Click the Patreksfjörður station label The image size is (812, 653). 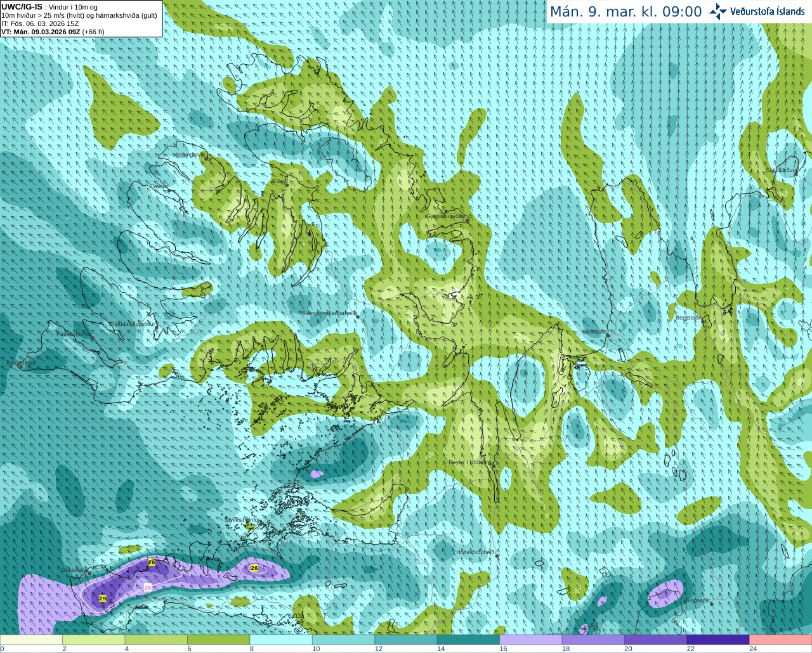click(74, 333)
